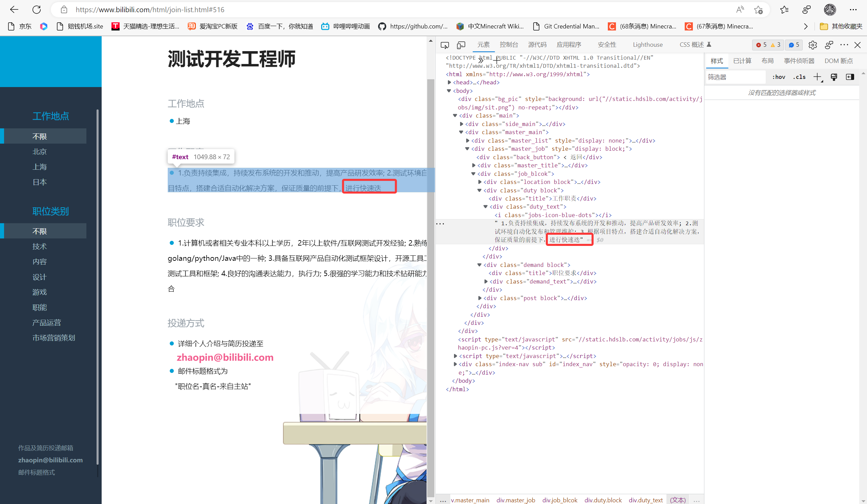Image resolution: width=867 pixels, height=504 pixels.
Task: Open DevTools settings gear
Action: tap(813, 45)
